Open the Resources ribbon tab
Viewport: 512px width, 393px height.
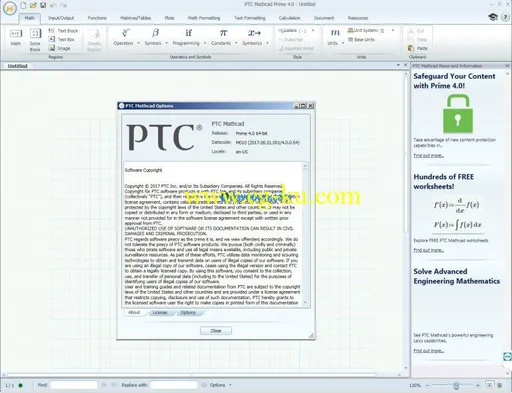(358, 18)
